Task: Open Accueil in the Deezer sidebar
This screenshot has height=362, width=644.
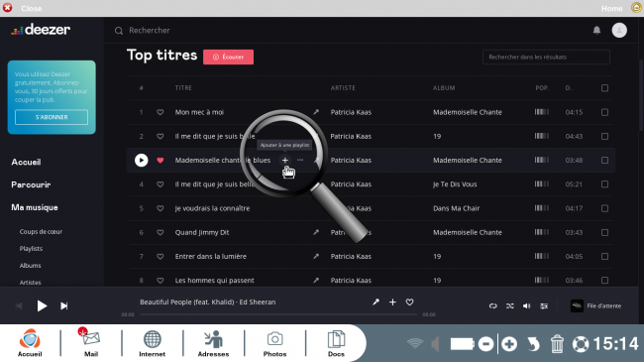Action: [x=26, y=162]
